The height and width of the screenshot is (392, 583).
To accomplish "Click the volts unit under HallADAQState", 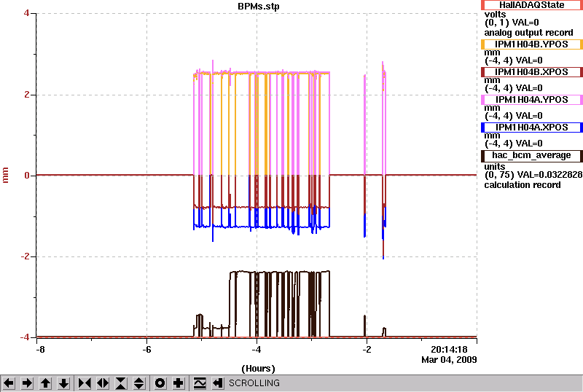I will click(x=495, y=14).
